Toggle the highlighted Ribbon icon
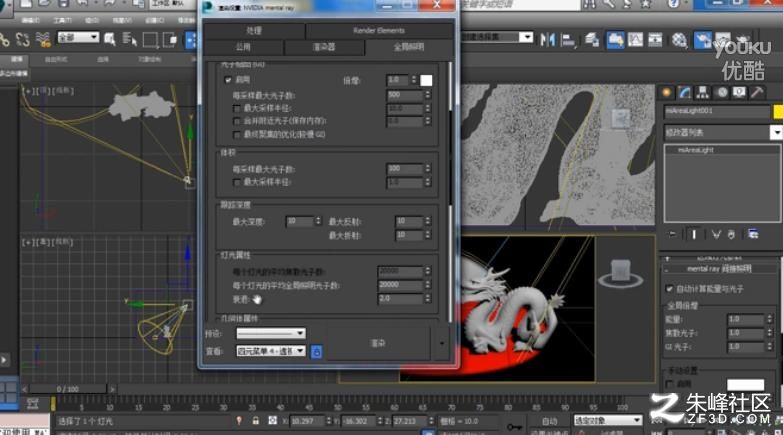Screen dimensions: 783x435 (615, 39)
